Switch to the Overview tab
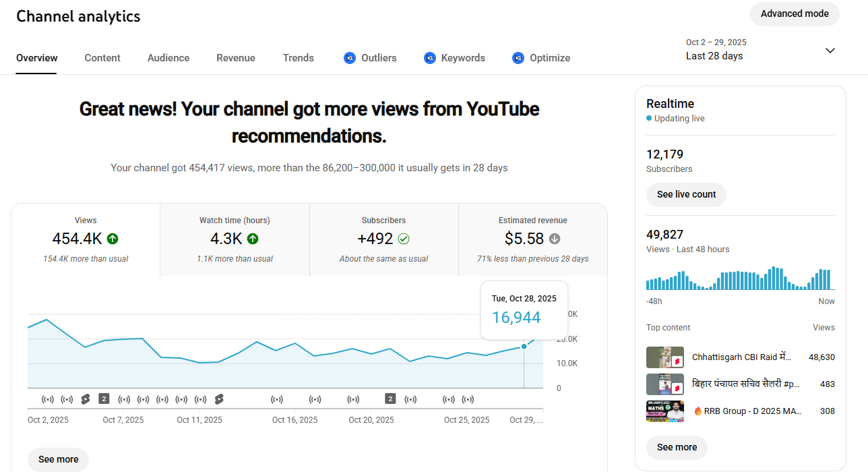The image size is (868, 472). 37,58
